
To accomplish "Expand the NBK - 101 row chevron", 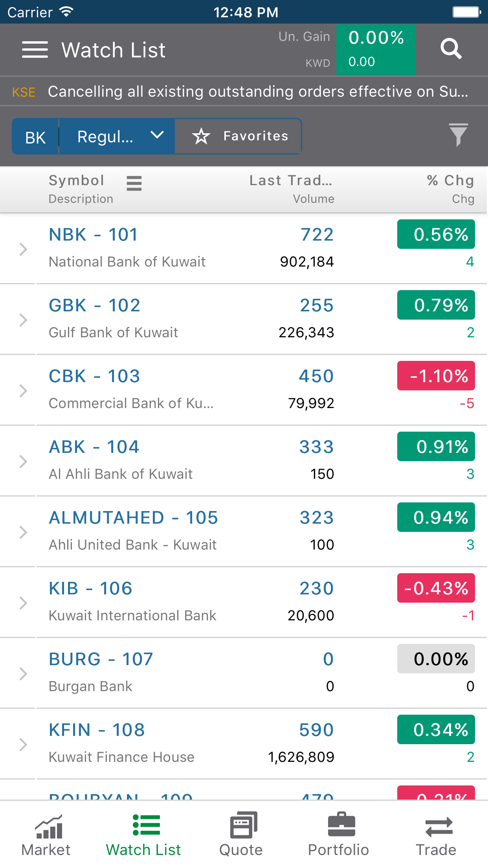I will click(x=23, y=249).
